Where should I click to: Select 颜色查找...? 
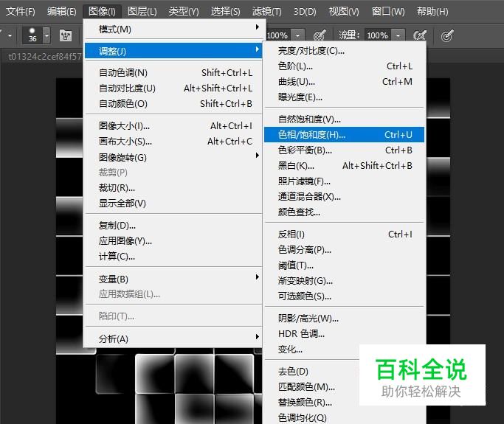point(345,212)
